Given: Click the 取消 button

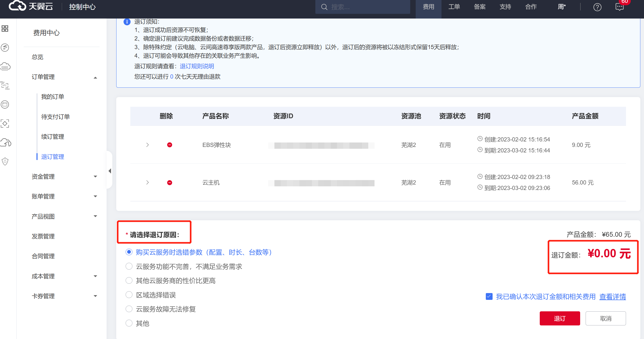Looking at the screenshot, I should (605, 318).
